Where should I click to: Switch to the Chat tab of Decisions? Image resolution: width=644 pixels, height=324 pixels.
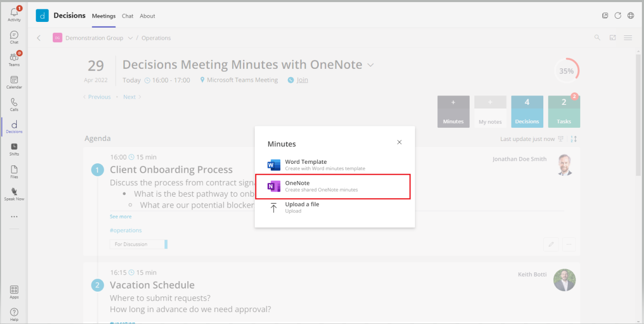coord(127,16)
